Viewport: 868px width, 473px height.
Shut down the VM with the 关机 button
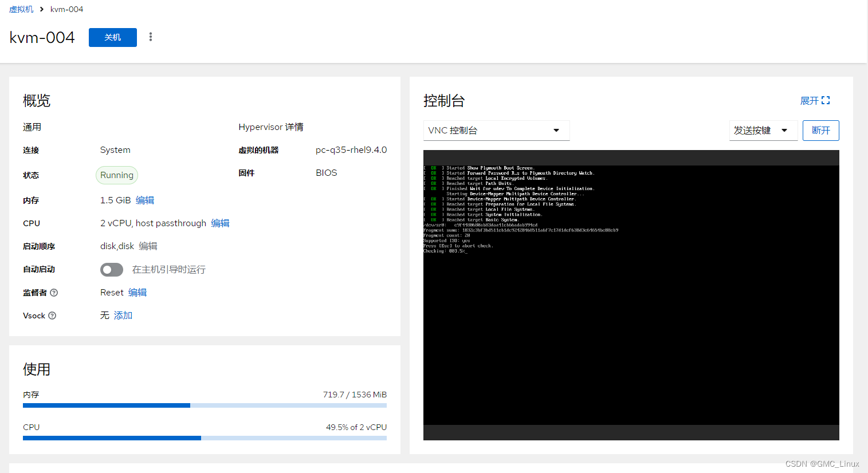point(112,37)
